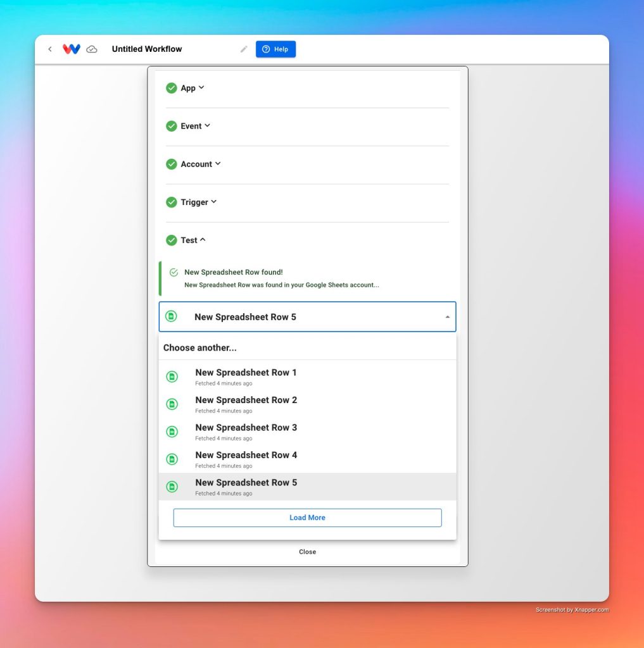Click sheet icon in selected row dropdown
Image resolution: width=644 pixels, height=648 pixels.
click(171, 316)
